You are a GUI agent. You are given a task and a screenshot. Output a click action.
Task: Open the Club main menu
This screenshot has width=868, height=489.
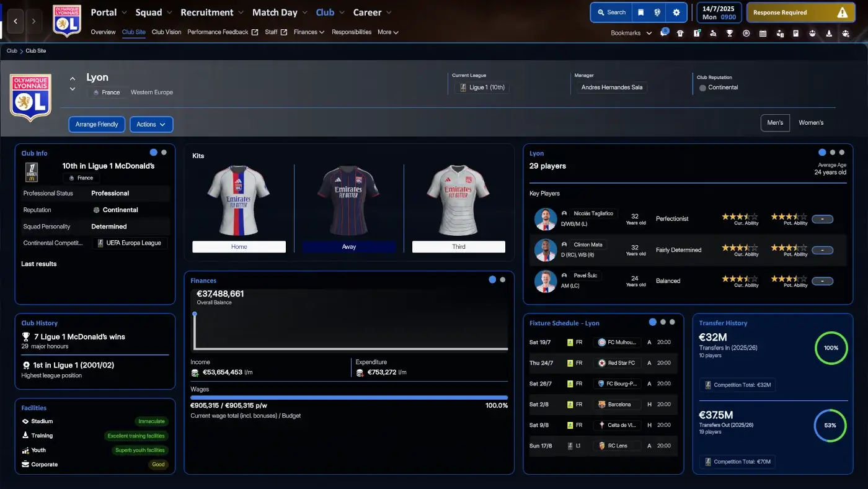(x=325, y=12)
